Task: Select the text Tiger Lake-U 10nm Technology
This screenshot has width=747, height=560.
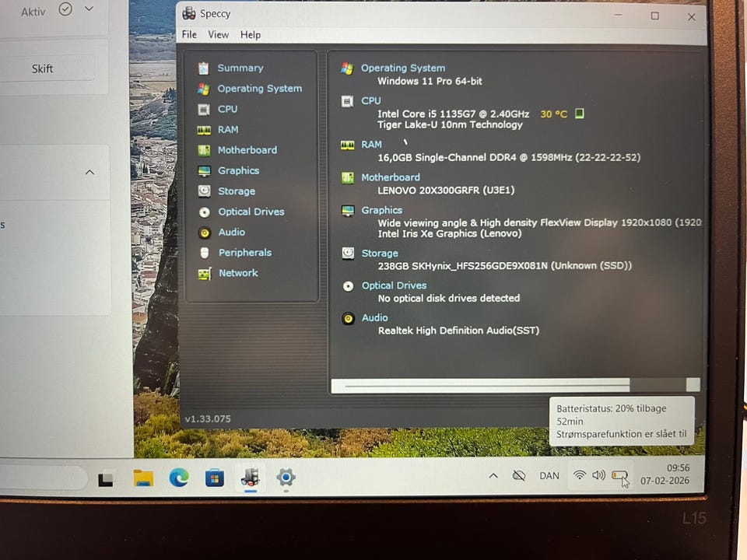Action: coord(450,124)
